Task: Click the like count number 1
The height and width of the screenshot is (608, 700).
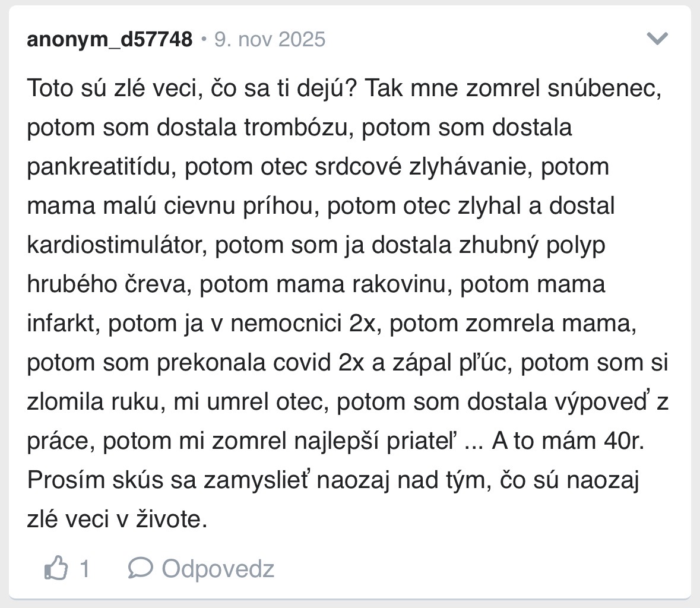Action: pos(84,568)
